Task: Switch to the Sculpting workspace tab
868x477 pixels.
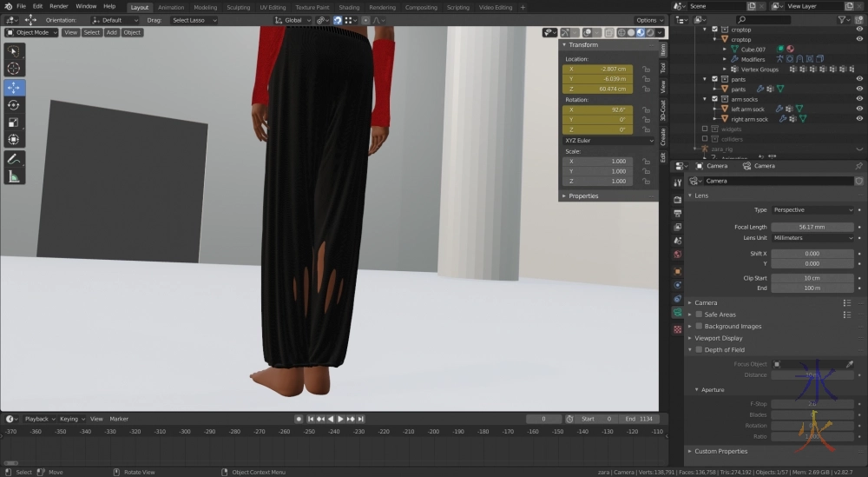Action: 238,7
